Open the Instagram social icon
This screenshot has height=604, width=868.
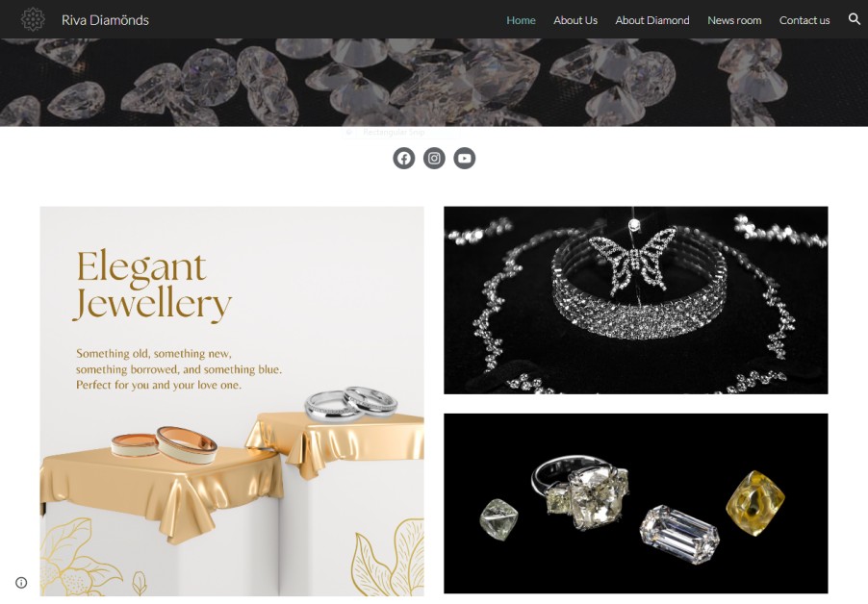[435, 158]
